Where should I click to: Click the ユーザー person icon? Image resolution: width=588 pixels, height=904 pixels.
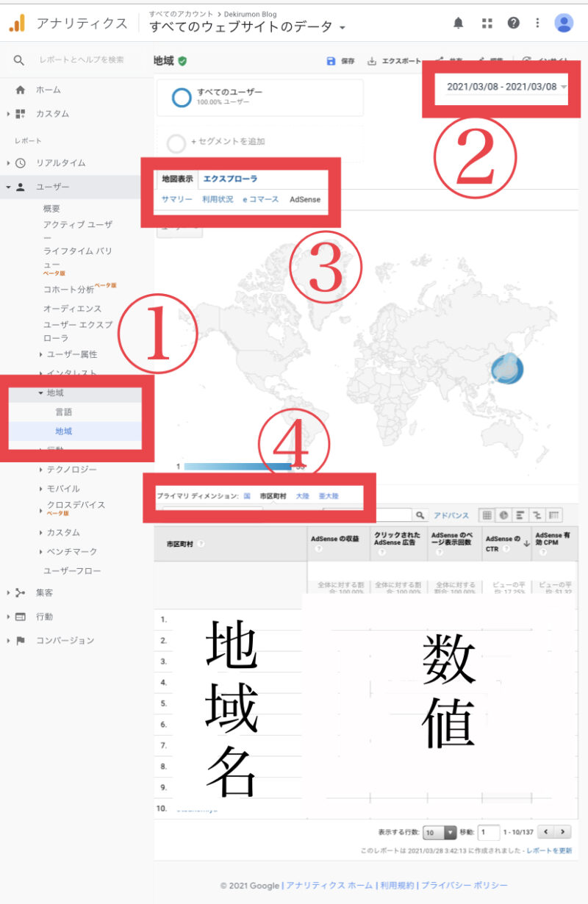(x=20, y=187)
